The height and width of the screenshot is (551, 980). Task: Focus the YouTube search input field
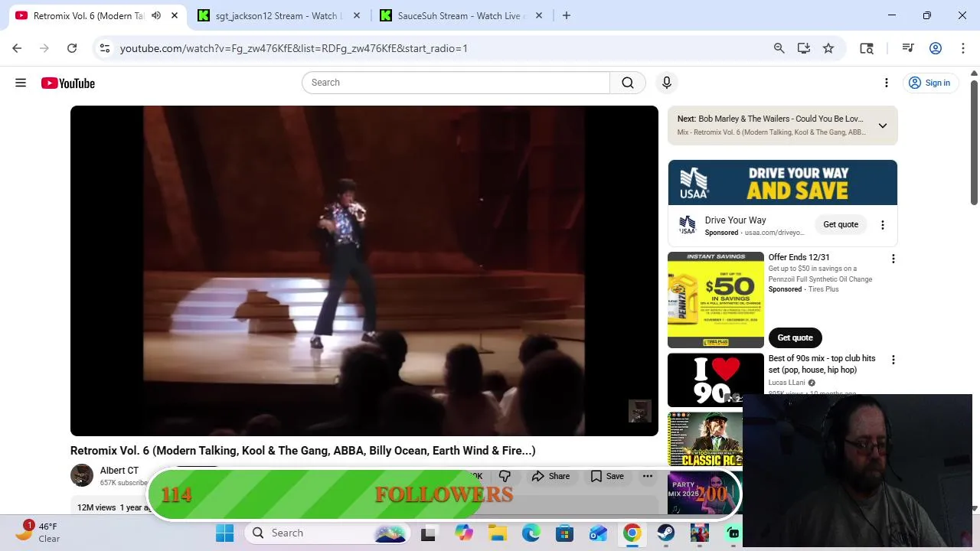click(x=456, y=83)
